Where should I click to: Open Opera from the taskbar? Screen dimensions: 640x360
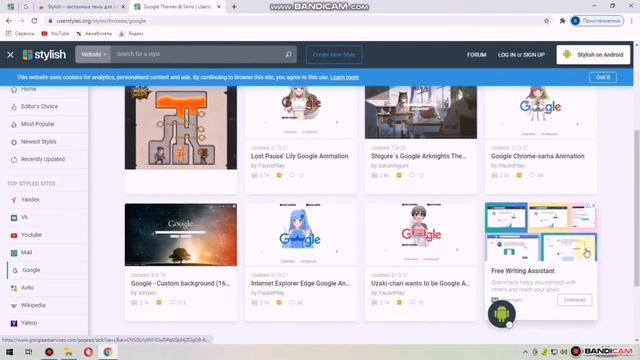[88, 352]
